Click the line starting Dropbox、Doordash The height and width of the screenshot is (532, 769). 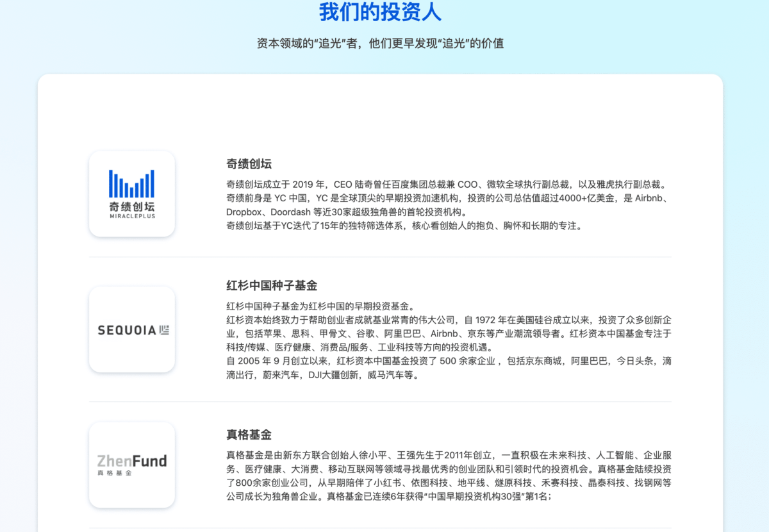pos(347,212)
